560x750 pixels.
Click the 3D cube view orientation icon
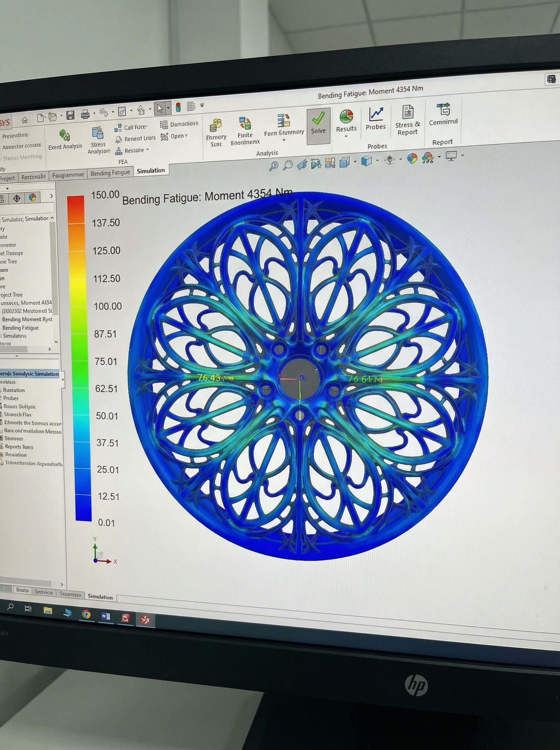[367, 161]
